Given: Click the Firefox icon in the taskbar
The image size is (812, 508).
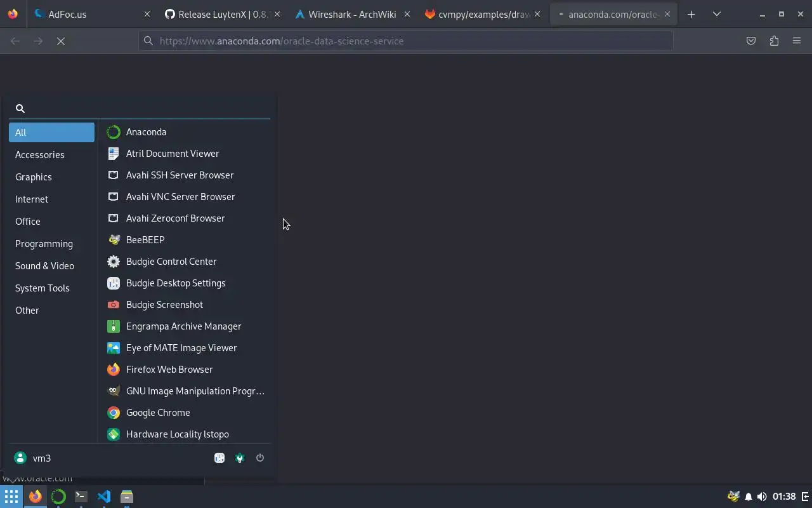Looking at the screenshot, I should (36, 497).
